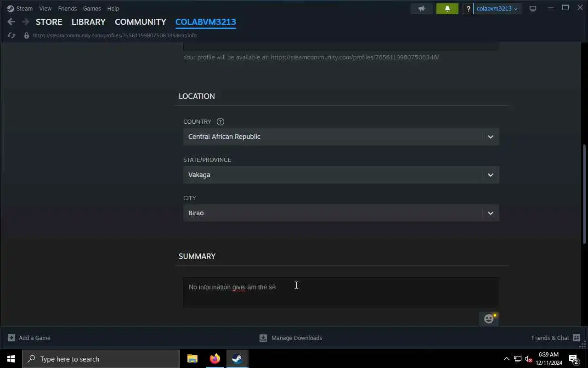Click the LOCATION section heading

coord(197,96)
